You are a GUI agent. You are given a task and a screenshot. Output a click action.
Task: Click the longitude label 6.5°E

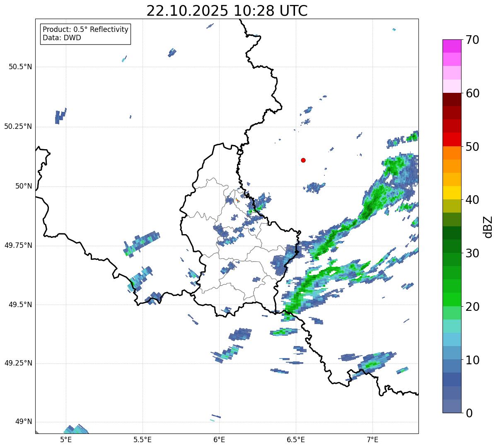(x=296, y=439)
